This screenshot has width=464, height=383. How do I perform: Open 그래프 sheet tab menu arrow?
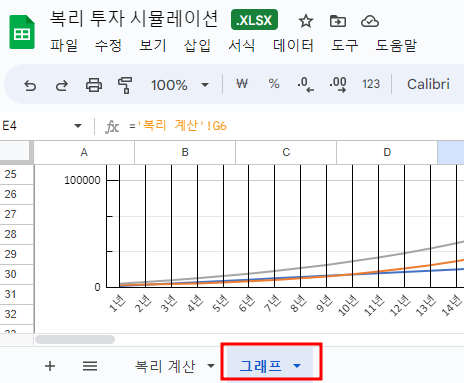297,366
